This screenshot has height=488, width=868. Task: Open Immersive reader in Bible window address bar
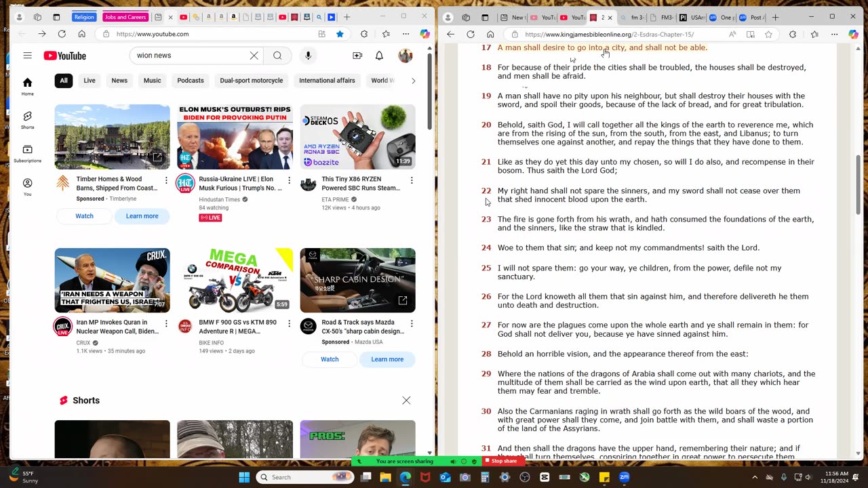(x=751, y=34)
